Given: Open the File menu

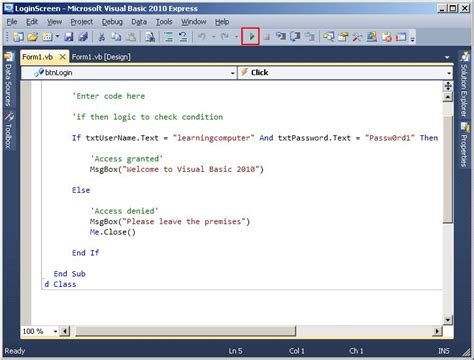Looking at the screenshot, I should 12,22.
